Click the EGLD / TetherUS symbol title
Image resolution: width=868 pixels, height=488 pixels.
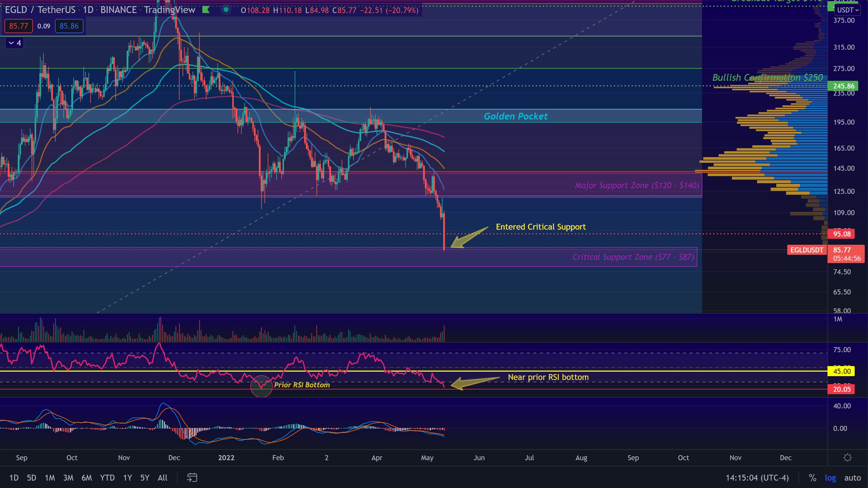pos(40,10)
